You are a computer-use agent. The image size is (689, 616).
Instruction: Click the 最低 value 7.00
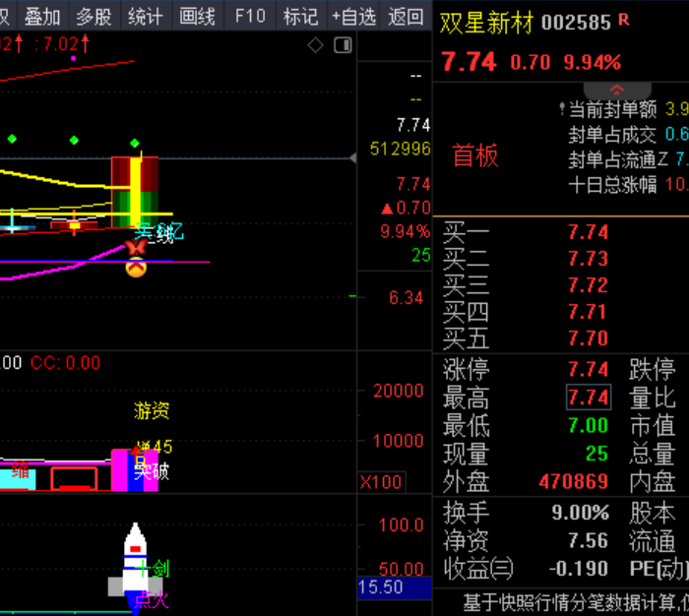click(588, 425)
